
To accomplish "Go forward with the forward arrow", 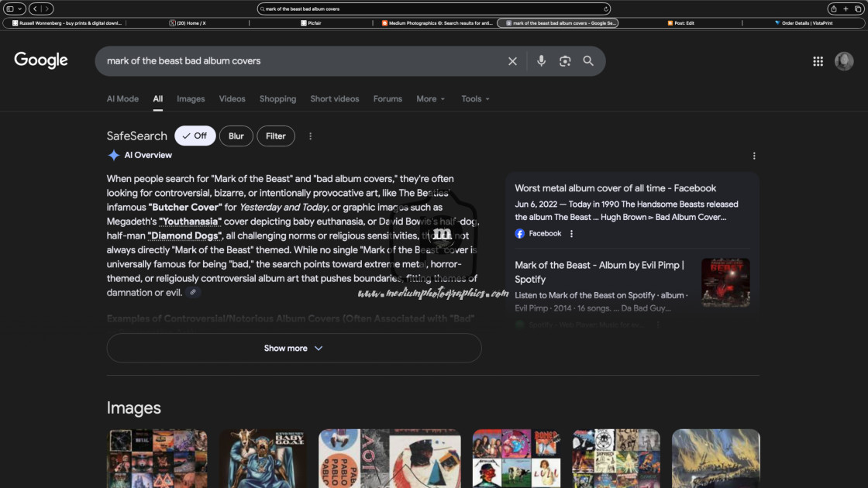I will click(47, 9).
